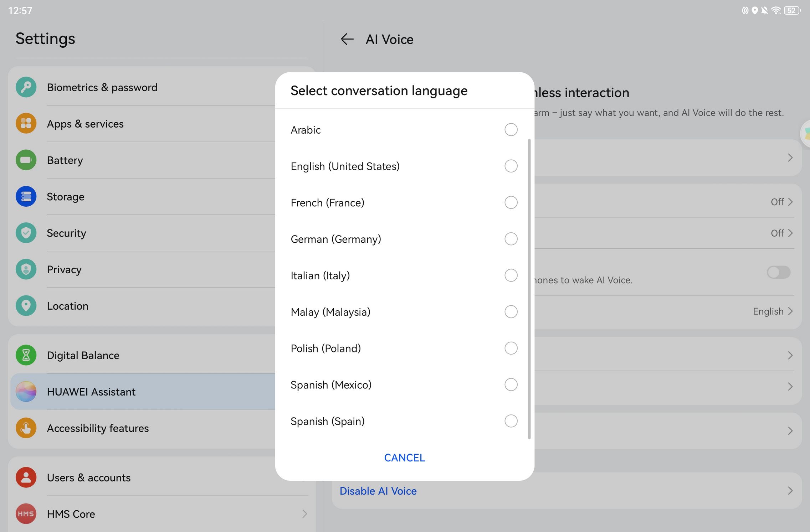Toggle the wake AI Voice switch
The height and width of the screenshot is (532, 810).
click(778, 273)
